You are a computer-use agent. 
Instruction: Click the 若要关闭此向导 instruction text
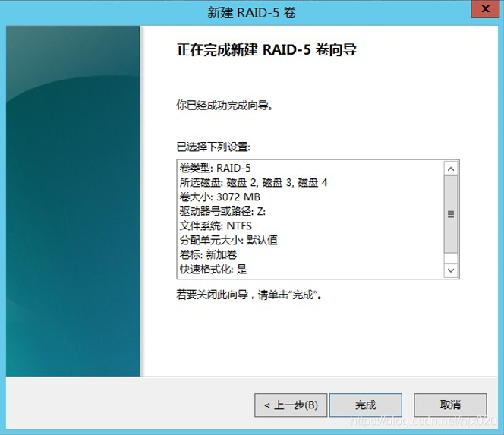(249, 295)
